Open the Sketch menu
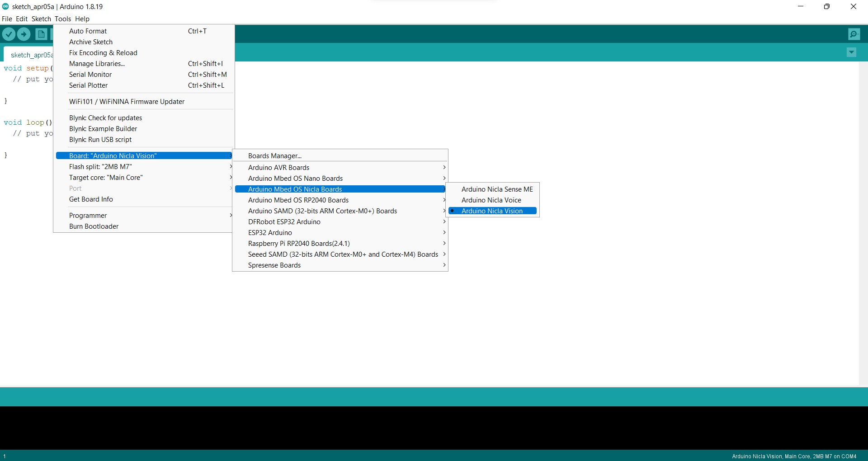This screenshot has height=461, width=868. (x=41, y=19)
